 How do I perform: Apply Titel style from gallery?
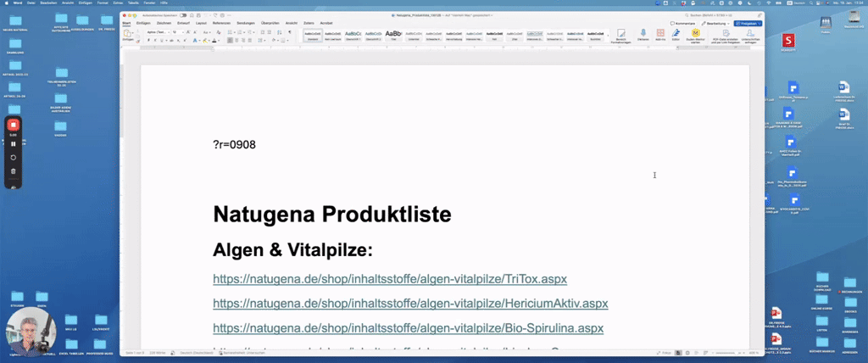tap(393, 36)
